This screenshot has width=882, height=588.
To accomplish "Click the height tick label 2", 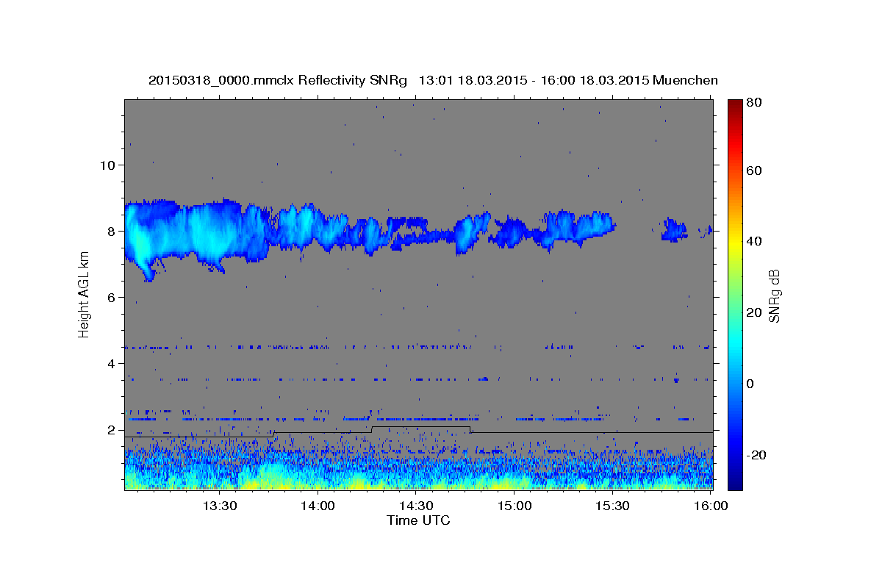I will [111, 429].
